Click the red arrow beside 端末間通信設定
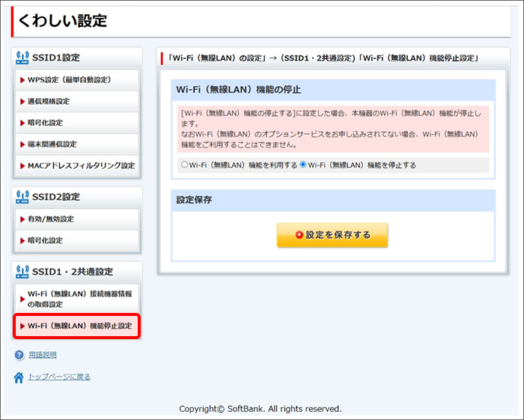The height and width of the screenshot is (420, 524). tap(22, 144)
